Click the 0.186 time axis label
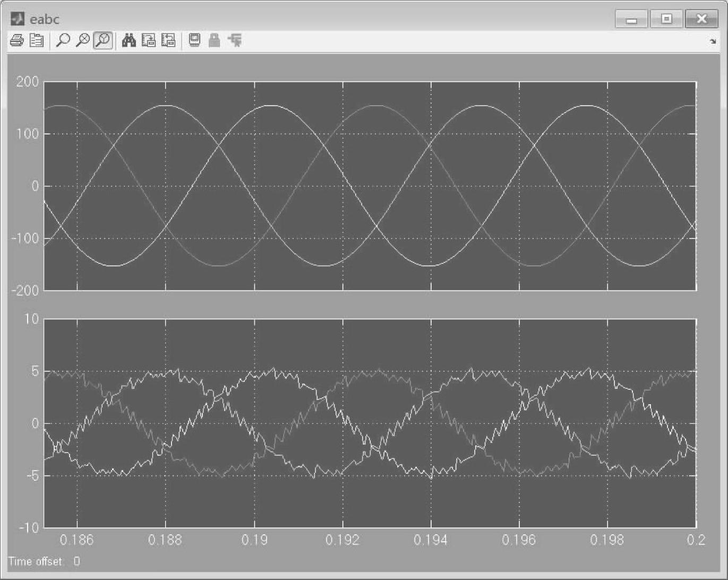 (77, 540)
